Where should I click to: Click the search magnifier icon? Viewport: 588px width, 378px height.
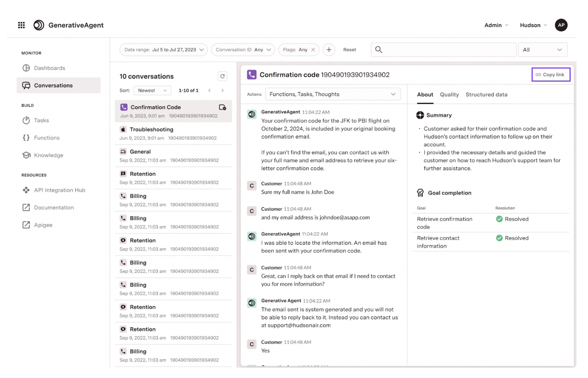point(378,50)
